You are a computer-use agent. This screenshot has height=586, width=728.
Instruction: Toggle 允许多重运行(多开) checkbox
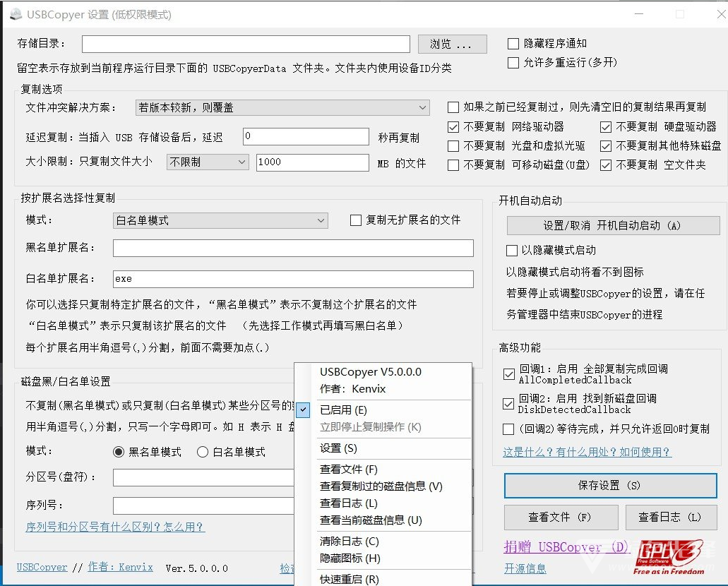(513, 63)
